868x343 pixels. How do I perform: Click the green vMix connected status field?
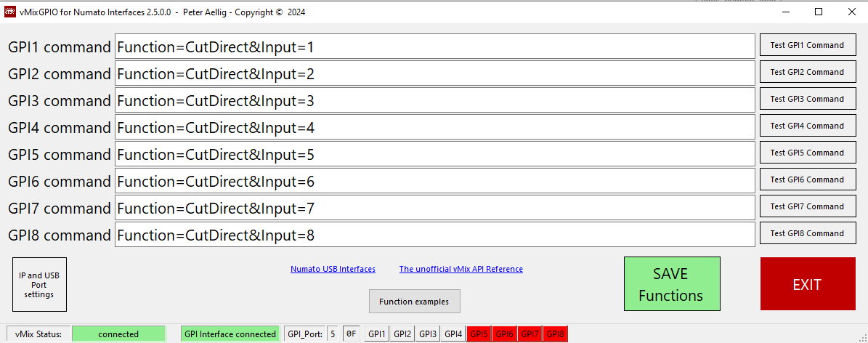coord(118,334)
